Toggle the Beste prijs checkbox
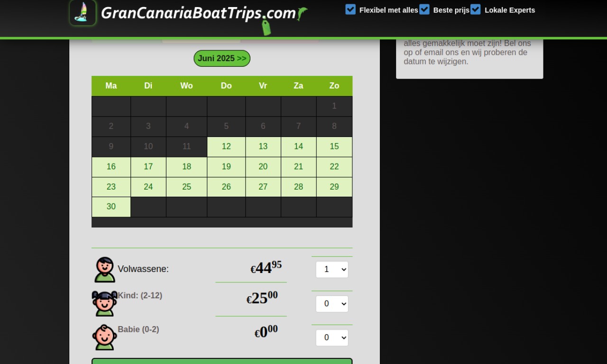 424,9
